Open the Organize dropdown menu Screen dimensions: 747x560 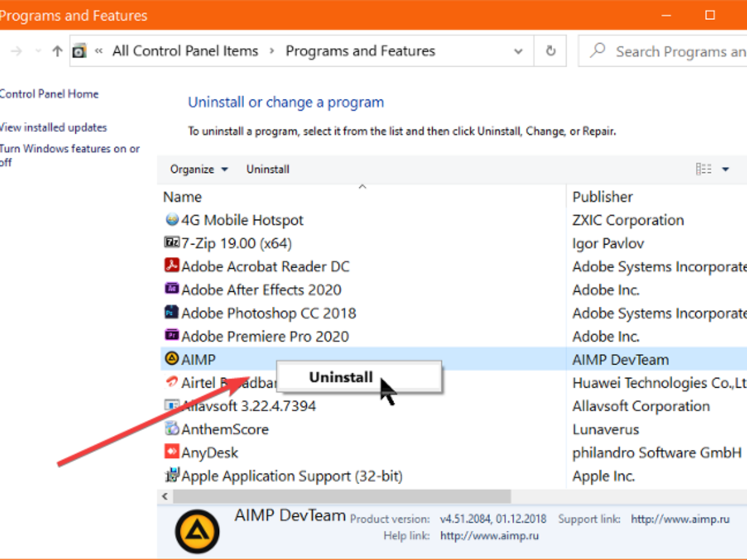pos(199,169)
